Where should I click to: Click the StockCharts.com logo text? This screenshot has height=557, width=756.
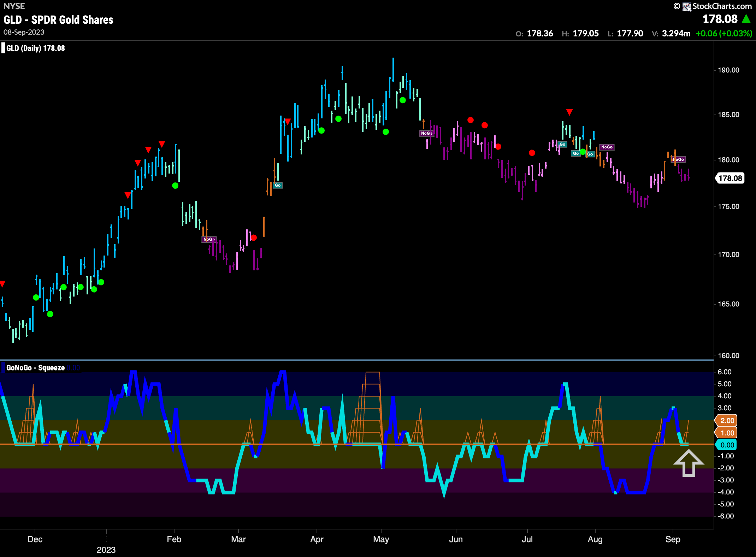point(722,6)
